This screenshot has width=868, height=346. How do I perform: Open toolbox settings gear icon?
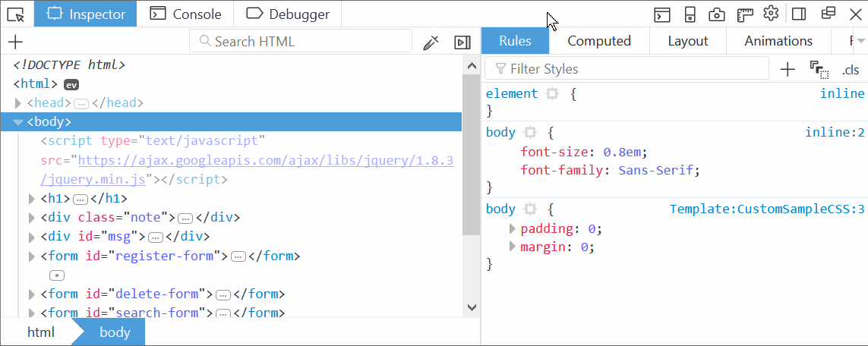click(x=771, y=13)
